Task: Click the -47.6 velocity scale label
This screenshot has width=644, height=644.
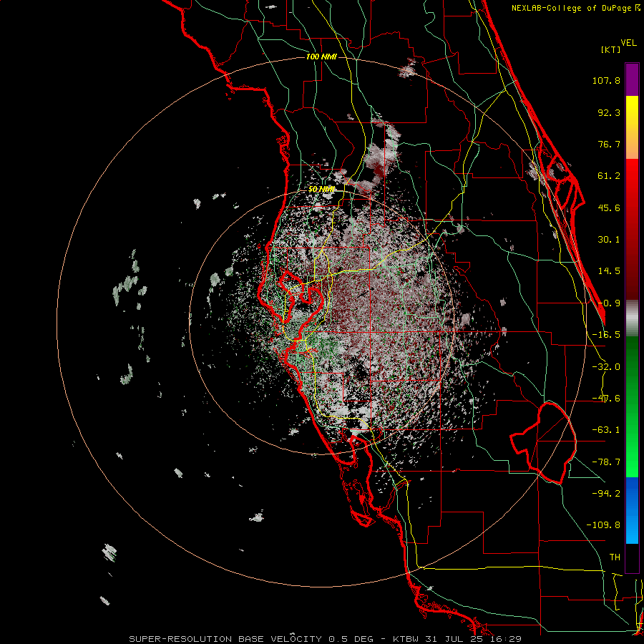Action: [606, 399]
